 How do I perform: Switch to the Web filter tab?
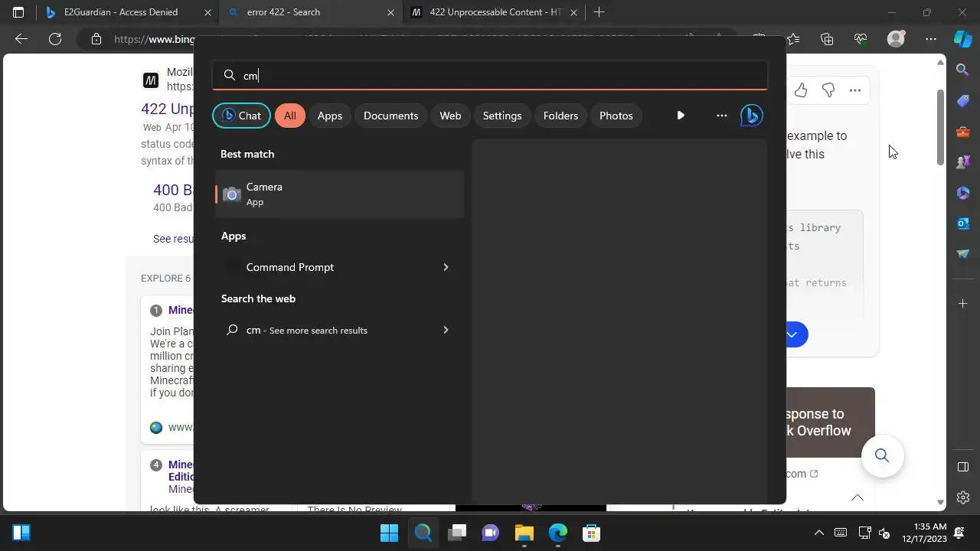(x=450, y=116)
